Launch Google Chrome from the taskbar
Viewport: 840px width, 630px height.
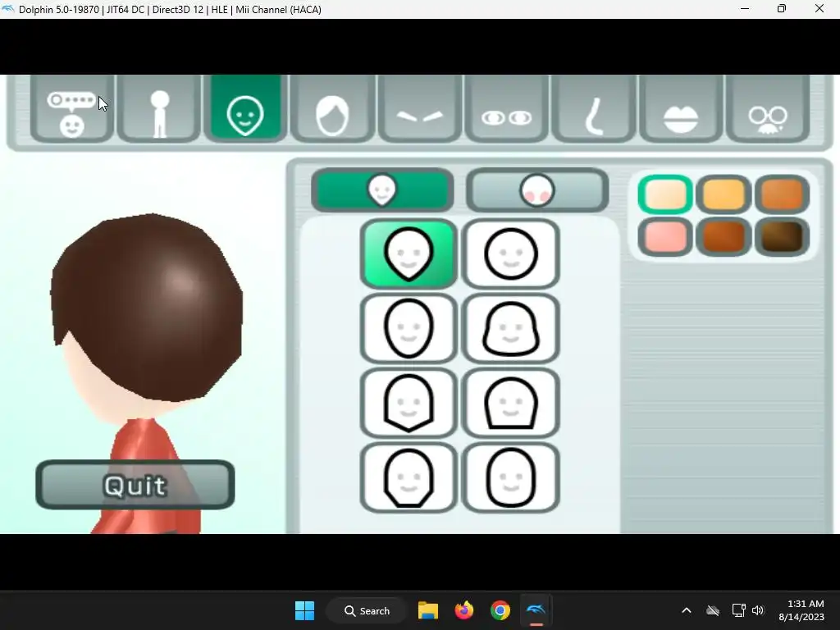click(500, 610)
